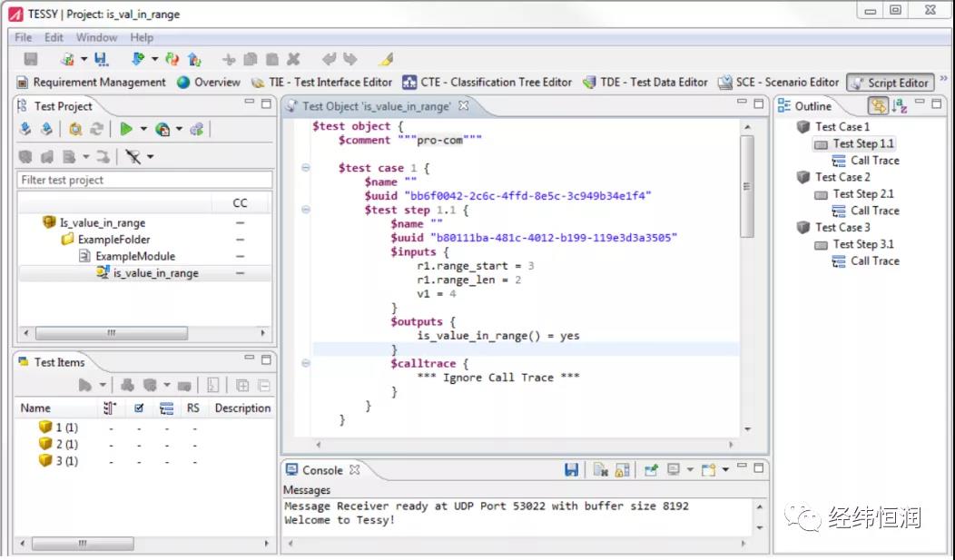Image resolution: width=955 pixels, height=560 pixels.
Task: Open Display Selected Console dropdown arrow
Action: (x=690, y=470)
